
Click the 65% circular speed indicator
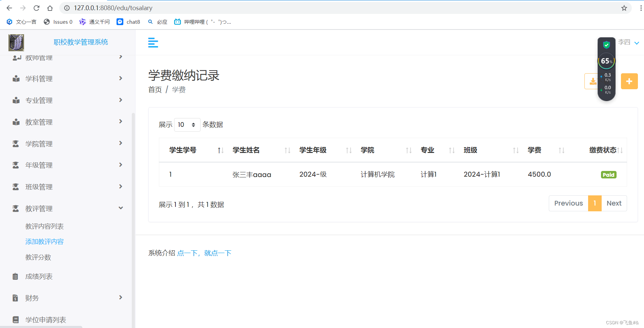pos(606,61)
